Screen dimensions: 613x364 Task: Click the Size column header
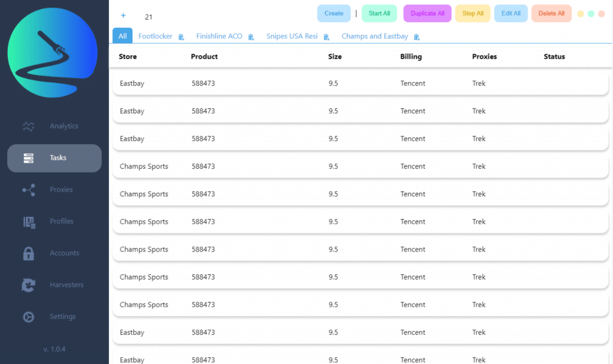[335, 57]
